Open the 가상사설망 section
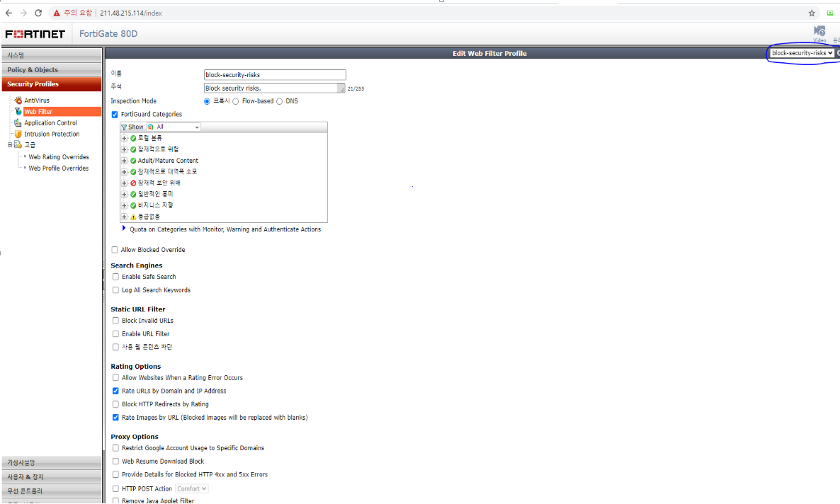The width and height of the screenshot is (840, 504). [52, 463]
